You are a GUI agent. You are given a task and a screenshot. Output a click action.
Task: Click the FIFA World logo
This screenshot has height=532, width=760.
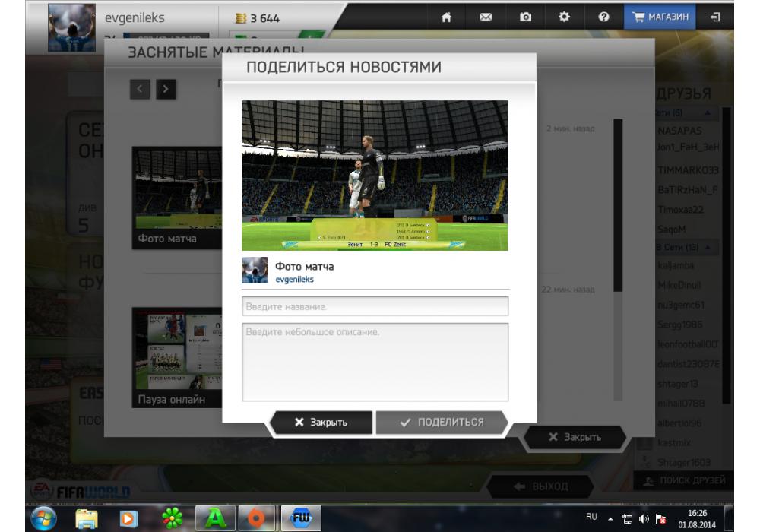pyautogui.click(x=81, y=490)
